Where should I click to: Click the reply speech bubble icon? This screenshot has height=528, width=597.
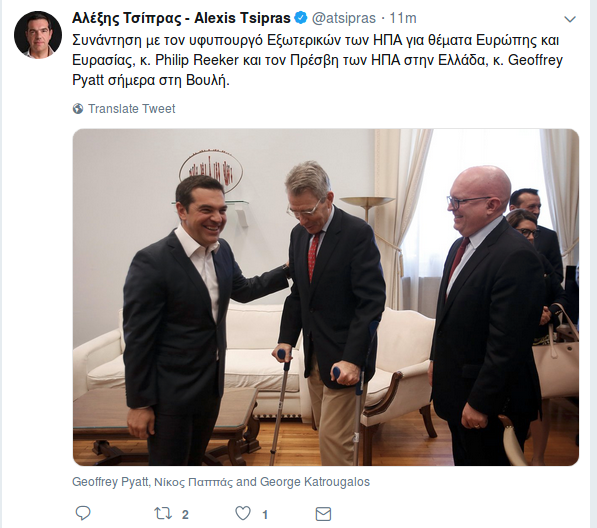tap(83, 514)
